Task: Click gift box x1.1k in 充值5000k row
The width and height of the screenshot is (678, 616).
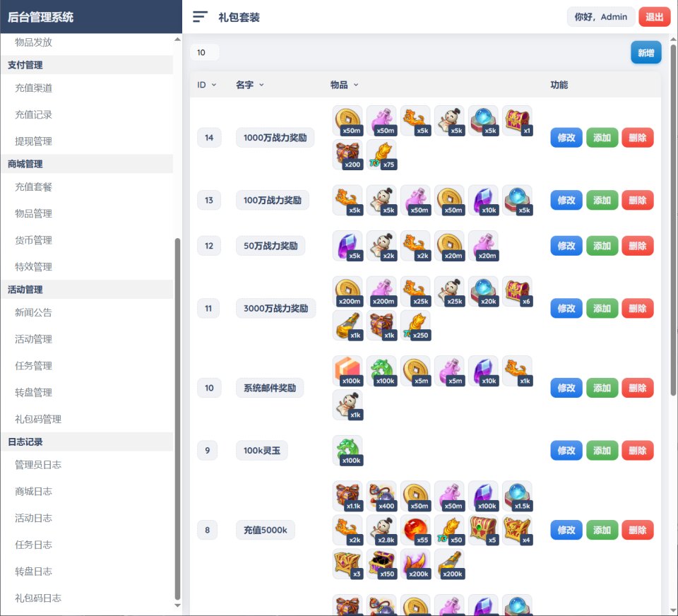Action: 347,496
